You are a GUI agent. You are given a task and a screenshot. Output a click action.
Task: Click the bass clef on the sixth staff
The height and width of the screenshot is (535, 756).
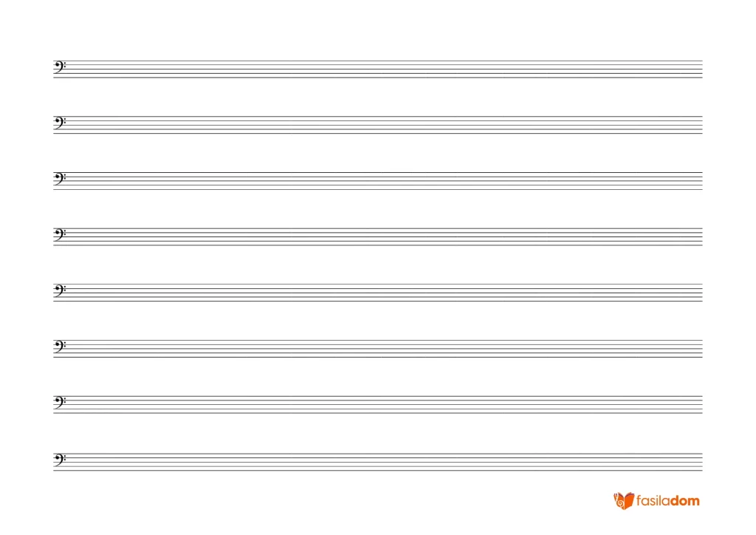coord(60,347)
